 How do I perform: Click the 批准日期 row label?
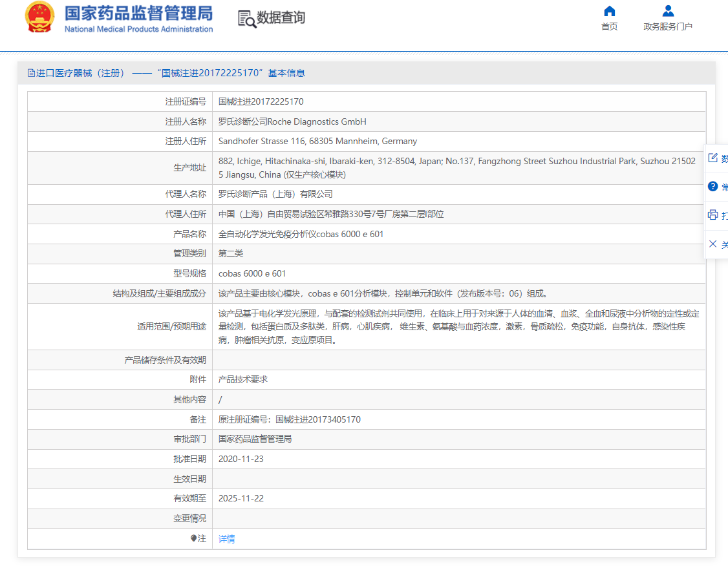tap(190, 459)
